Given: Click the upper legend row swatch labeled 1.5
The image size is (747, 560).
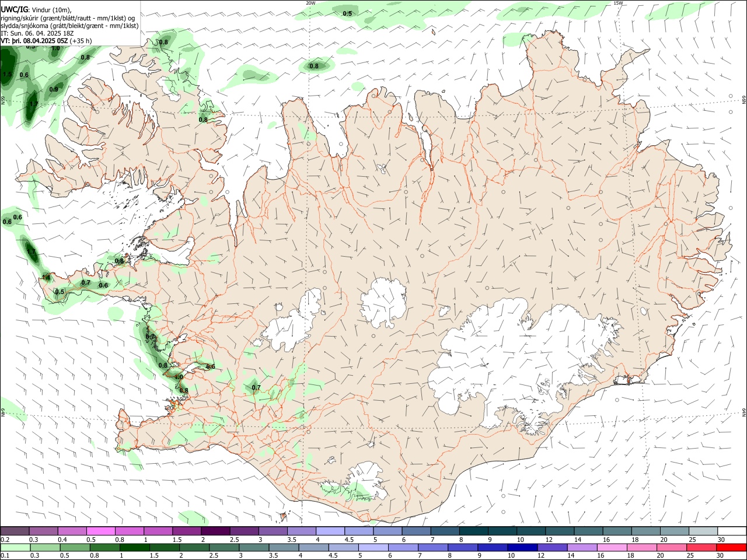Looking at the screenshot, I should [x=187, y=531].
